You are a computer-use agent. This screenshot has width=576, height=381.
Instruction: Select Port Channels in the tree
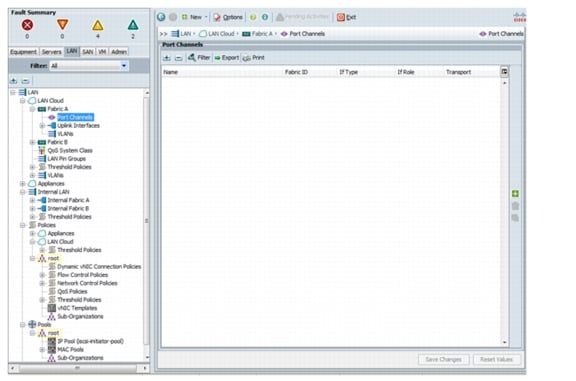coord(75,117)
